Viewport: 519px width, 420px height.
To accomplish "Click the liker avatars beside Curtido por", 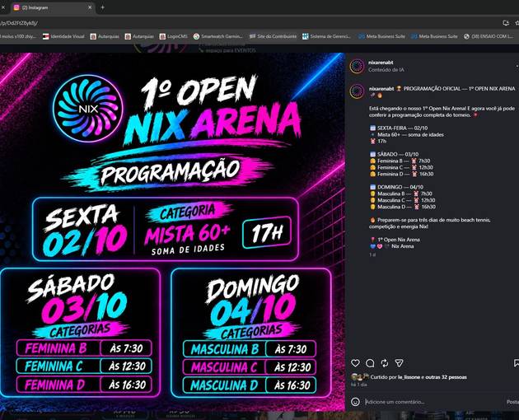I will [360, 376].
